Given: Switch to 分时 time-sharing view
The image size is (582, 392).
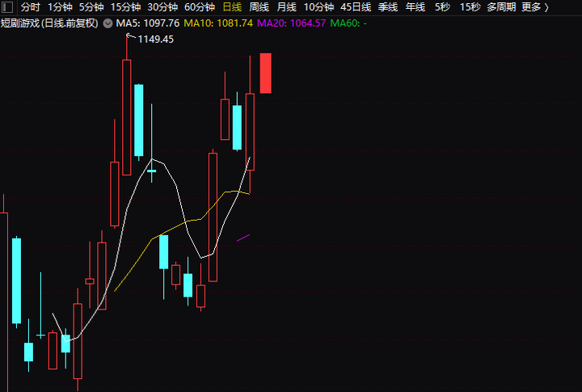Looking at the screenshot, I should [x=30, y=6].
